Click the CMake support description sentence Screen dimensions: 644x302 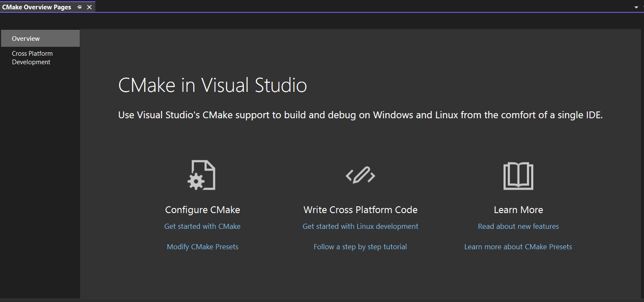tap(361, 115)
